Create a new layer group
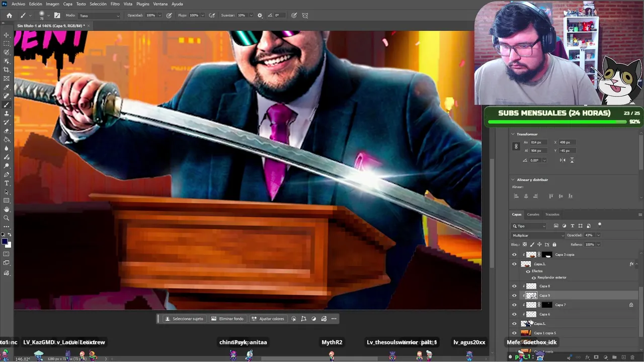The width and height of the screenshot is (644, 362). [614, 357]
